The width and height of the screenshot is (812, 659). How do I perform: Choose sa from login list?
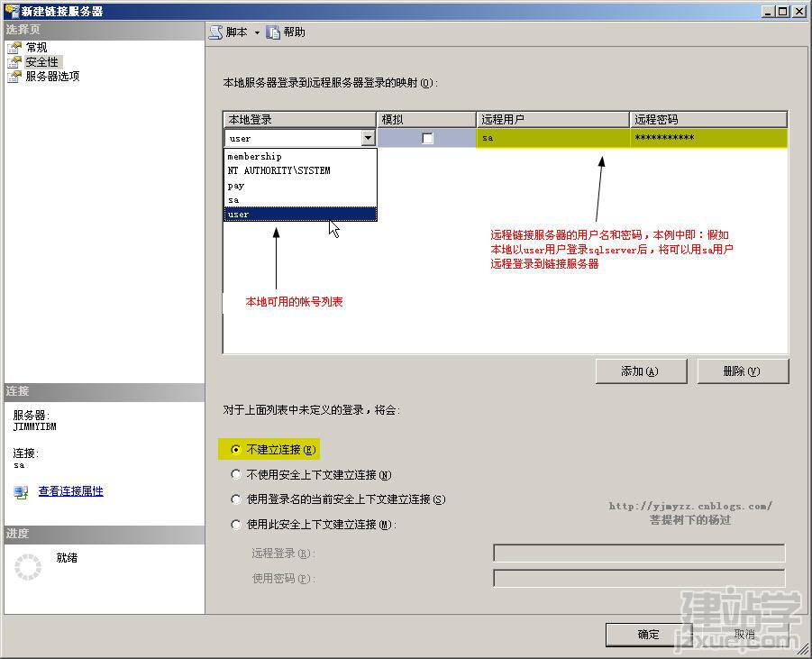pyautogui.click(x=300, y=199)
